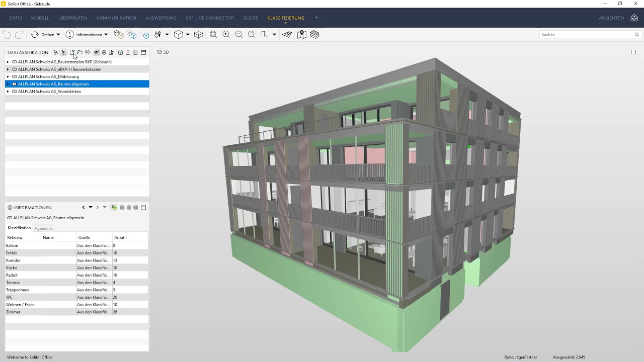Click the single blue cube isolate icon
644x362 pixels.
click(x=146, y=35)
